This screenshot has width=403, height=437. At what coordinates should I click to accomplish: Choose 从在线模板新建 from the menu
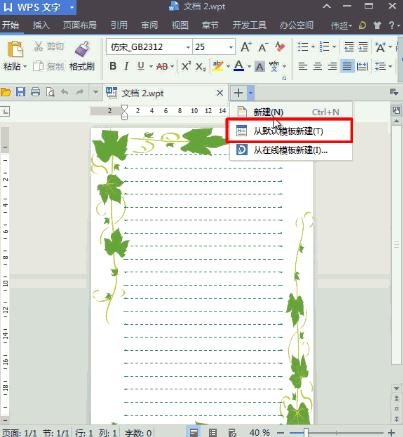[291, 150]
